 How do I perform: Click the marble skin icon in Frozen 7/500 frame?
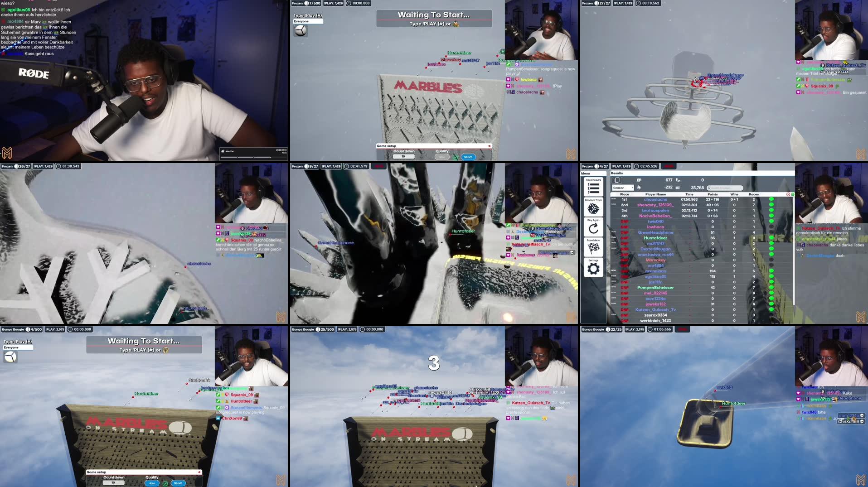tap(301, 30)
